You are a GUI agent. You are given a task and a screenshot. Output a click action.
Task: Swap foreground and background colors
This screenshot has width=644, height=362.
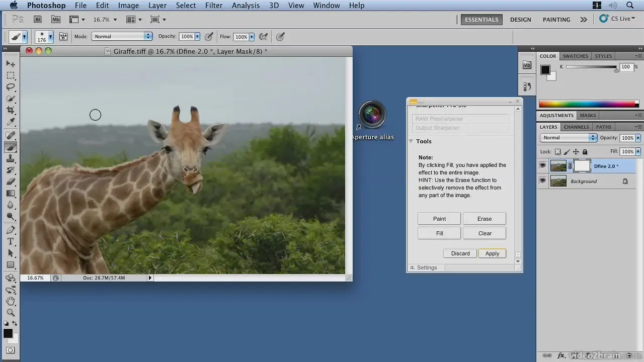15,323
